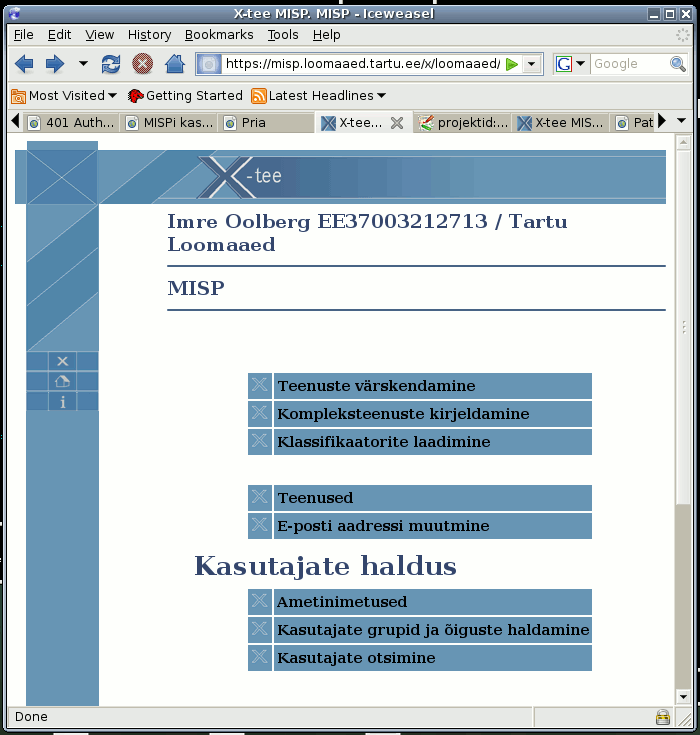
Task: Click the X icon beside Ametinimetused
Action: (x=260, y=602)
